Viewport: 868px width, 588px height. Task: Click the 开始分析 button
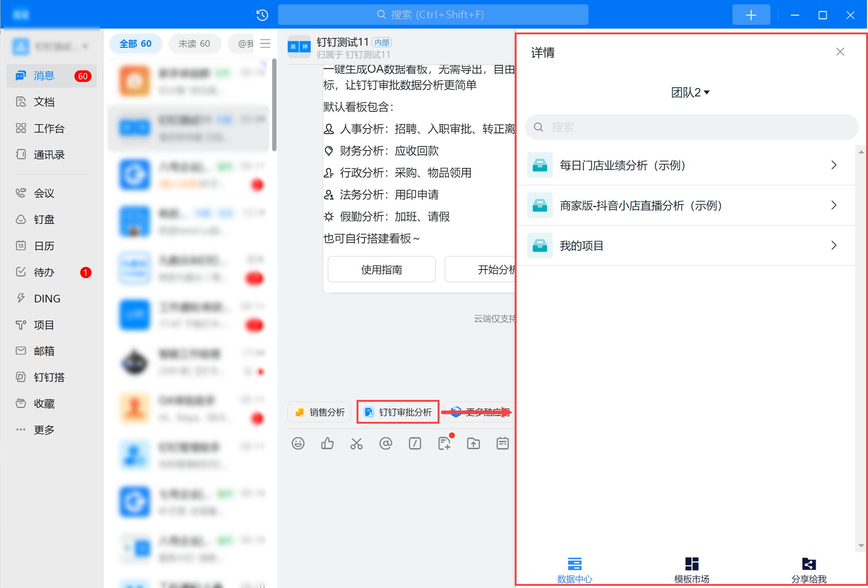[480, 269]
